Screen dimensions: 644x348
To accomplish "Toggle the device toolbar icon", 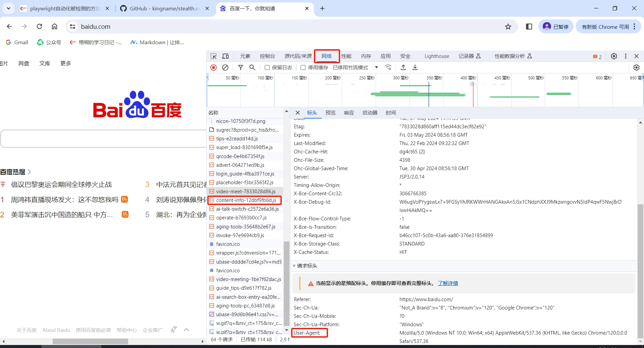I will [225, 56].
